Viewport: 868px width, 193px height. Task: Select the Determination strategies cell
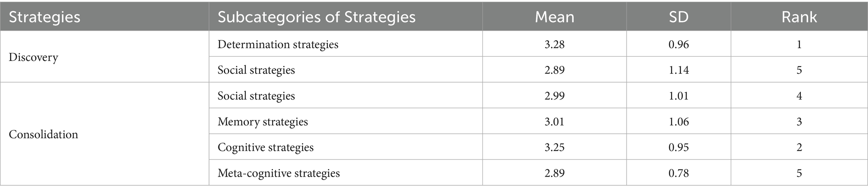[x=278, y=44]
